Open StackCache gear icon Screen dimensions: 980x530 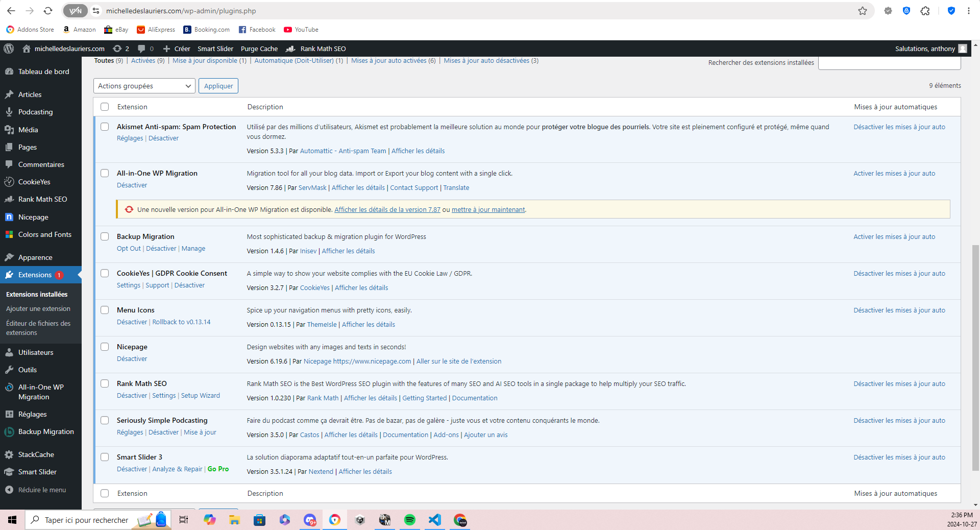(x=9, y=454)
